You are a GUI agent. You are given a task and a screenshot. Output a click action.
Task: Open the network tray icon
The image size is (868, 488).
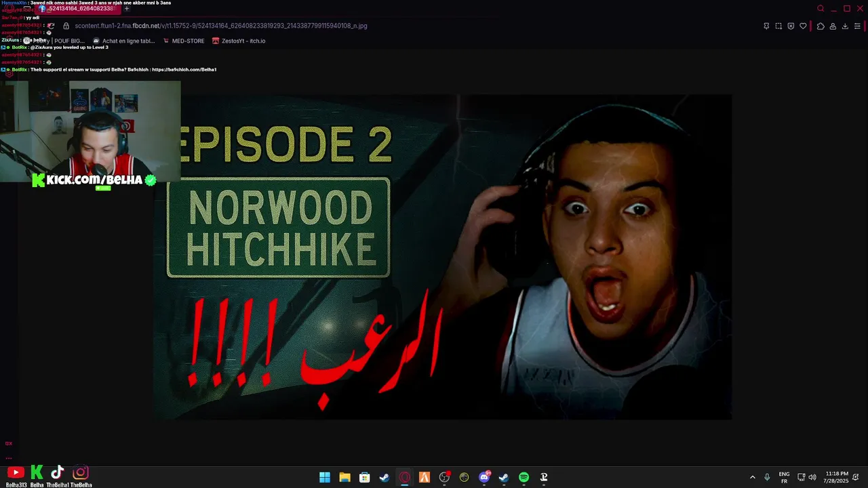point(801,477)
